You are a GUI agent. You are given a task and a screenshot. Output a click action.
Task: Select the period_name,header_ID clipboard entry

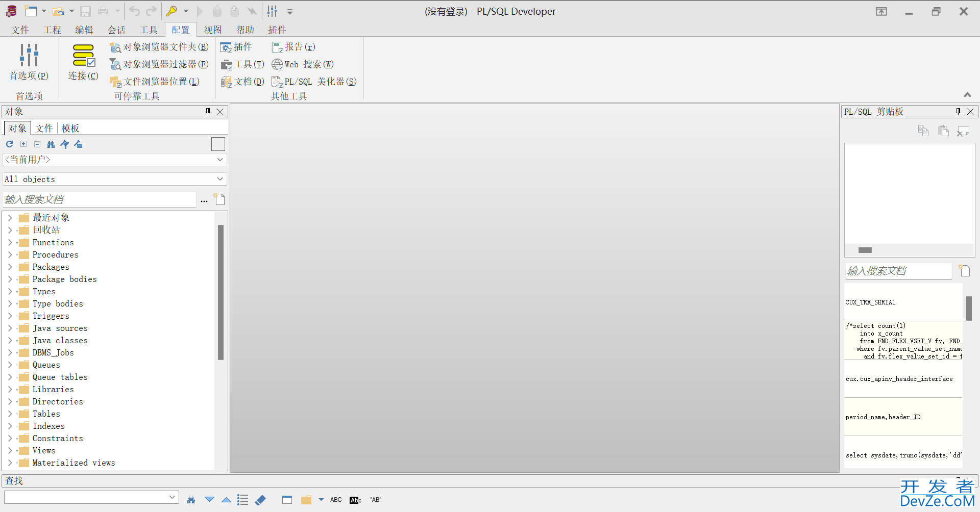(x=903, y=417)
